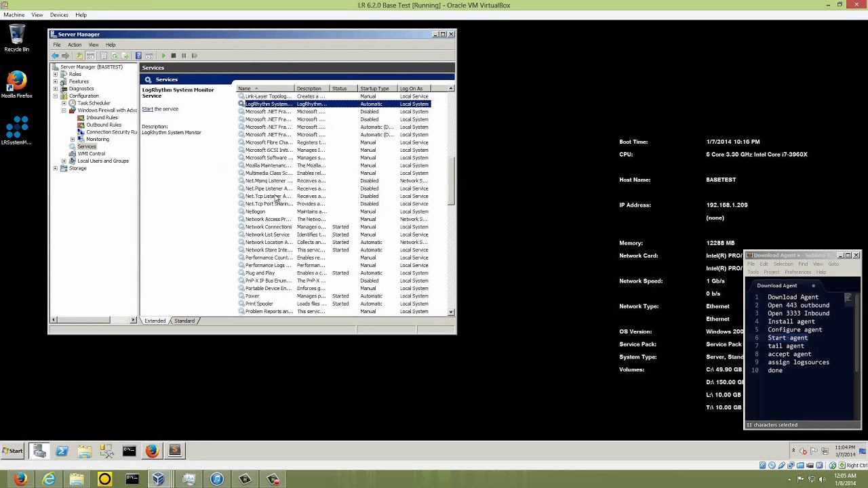
Task: Click the Refresh toolbar icon in Server Manager
Action: (x=115, y=56)
